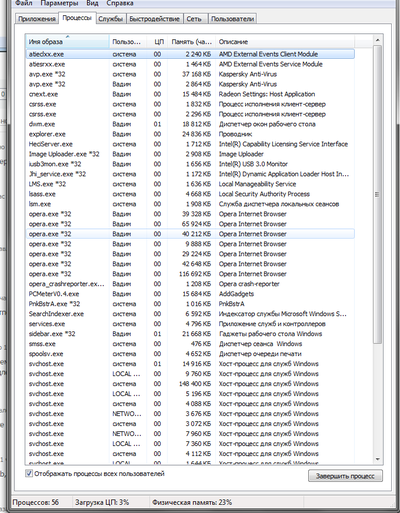This screenshot has height=513, width=400.
Task: Select the explorer.exe process row
Action: [x=190, y=134]
